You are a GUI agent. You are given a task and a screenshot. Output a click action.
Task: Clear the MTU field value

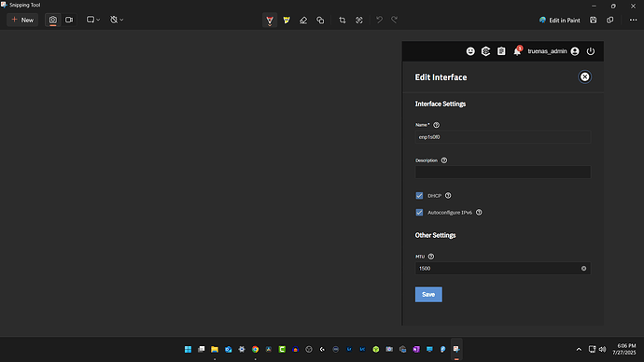point(583,269)
